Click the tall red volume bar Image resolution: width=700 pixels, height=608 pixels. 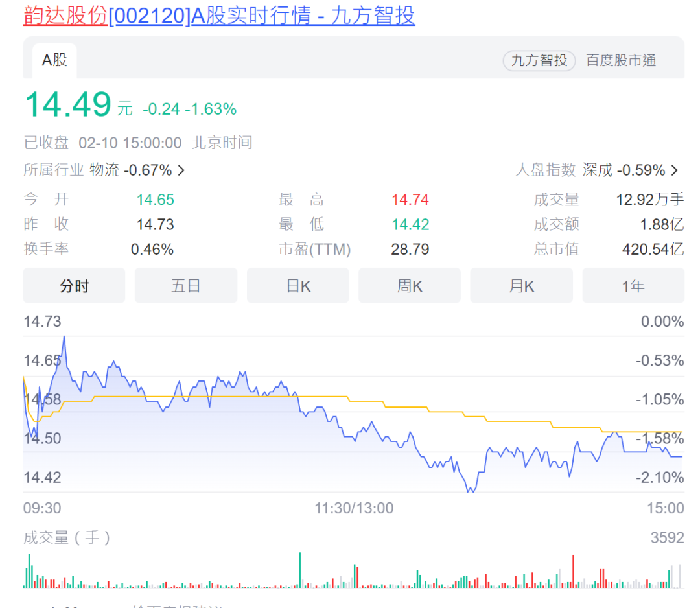pos(573,570)
